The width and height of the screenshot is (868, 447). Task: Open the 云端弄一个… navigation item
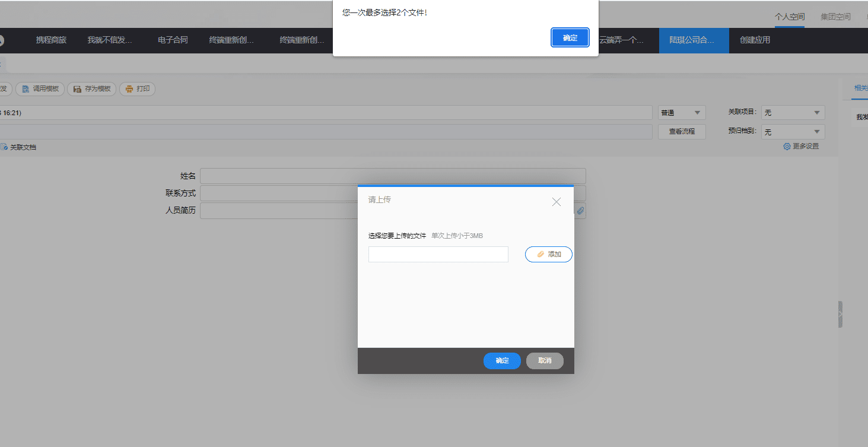click(621, 40)
